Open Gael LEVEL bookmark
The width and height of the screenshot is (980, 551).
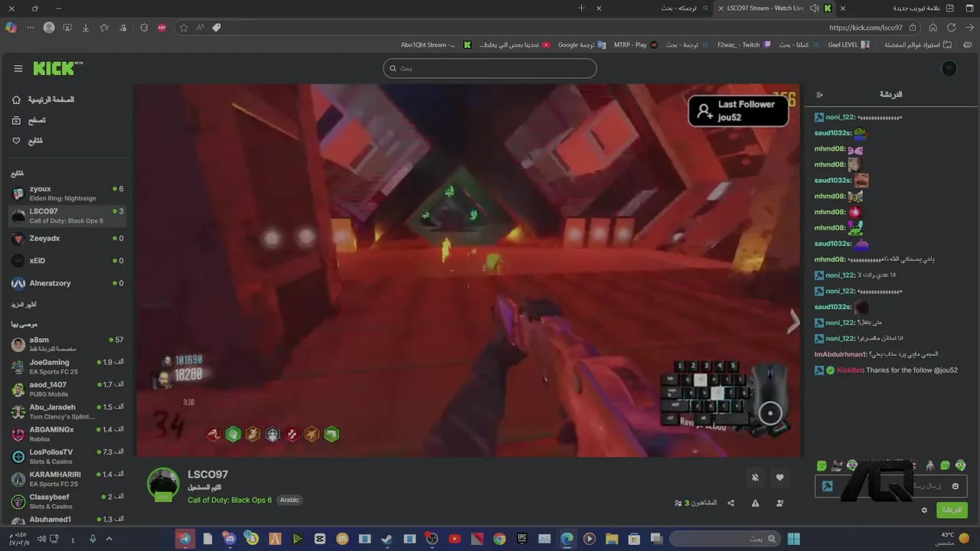(848, 45)
